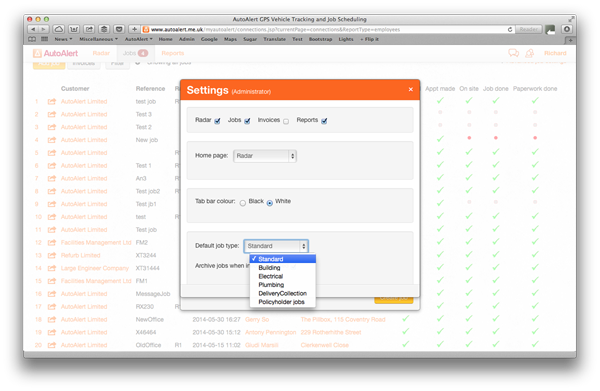Expand the AutoAlert bookmarks folder
Viewport: 600px width, 391px height.
(139, 39)
